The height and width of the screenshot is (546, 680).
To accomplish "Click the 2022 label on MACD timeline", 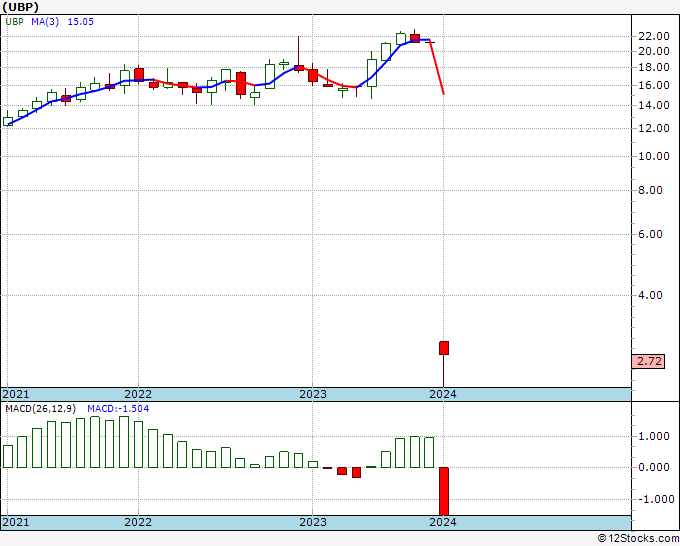I will [x=138, y=522].
